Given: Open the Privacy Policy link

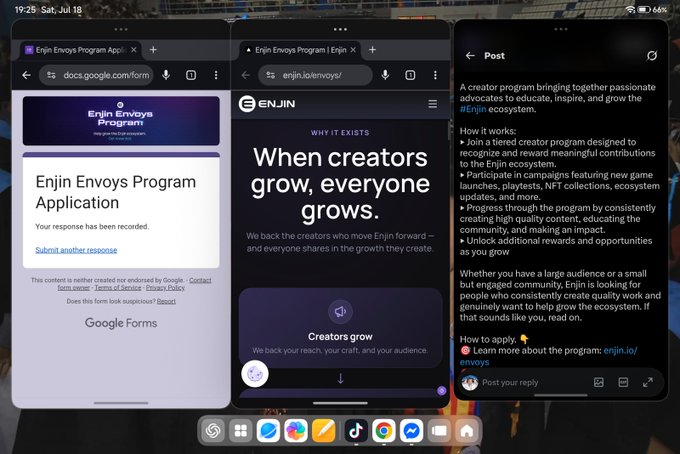Looking at the screenshot, I should [x=165, y=287].
